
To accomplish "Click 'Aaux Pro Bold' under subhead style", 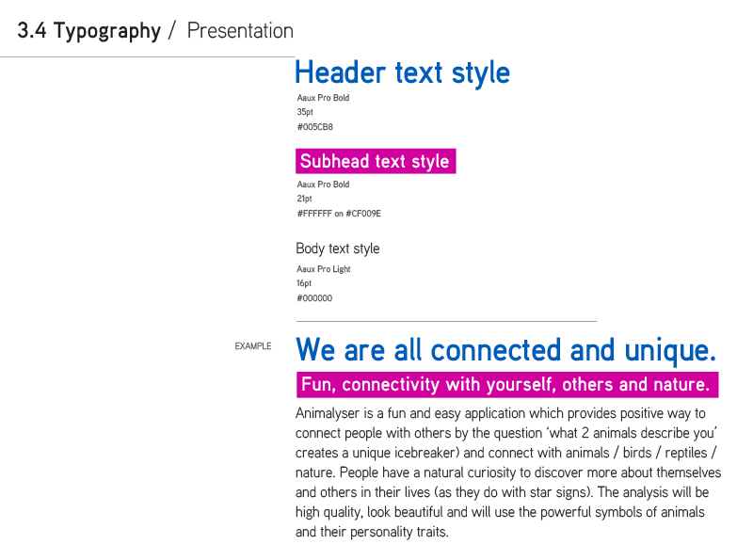I will pyautogui.click(x=323, y=184).
